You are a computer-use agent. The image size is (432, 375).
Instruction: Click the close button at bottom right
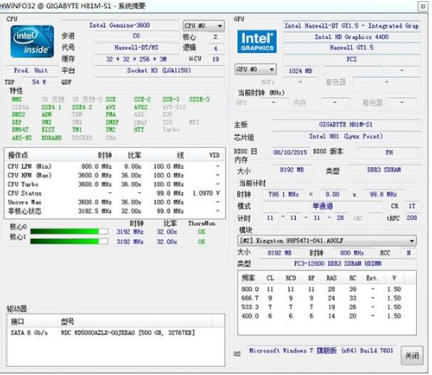[x=412, y=356]
